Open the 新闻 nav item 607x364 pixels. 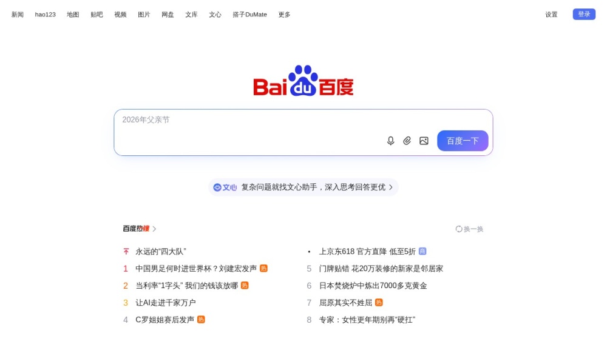[x=18, y=15]
